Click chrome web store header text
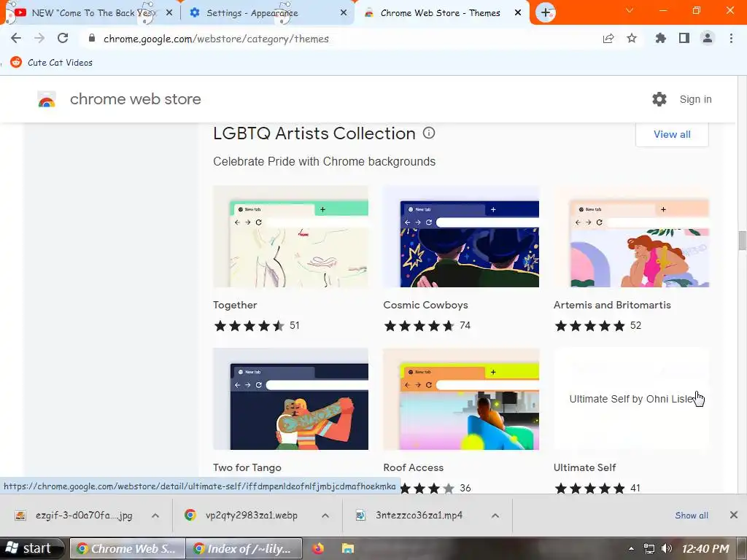747x560 pixels. tap(135, 99)
